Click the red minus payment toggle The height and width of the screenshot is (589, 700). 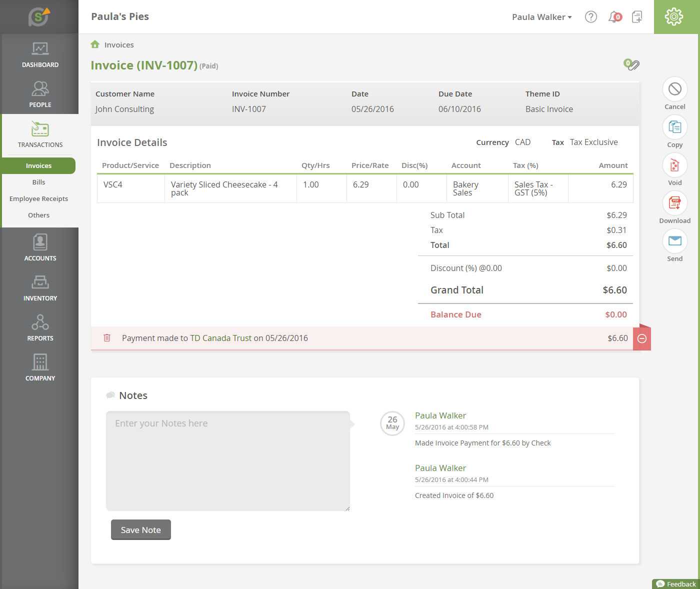pyautogui.click(x=642, y=339)
